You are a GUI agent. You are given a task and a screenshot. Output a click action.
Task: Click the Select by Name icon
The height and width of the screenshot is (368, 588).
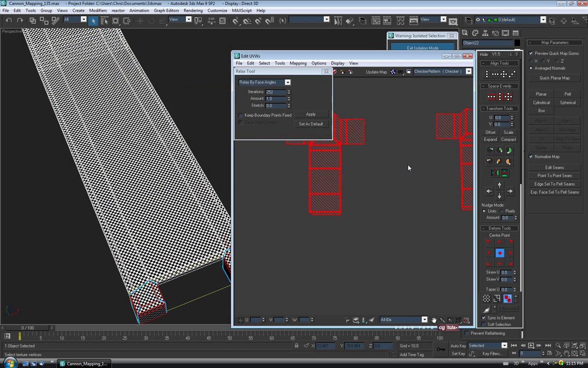[x=105, y=20]
